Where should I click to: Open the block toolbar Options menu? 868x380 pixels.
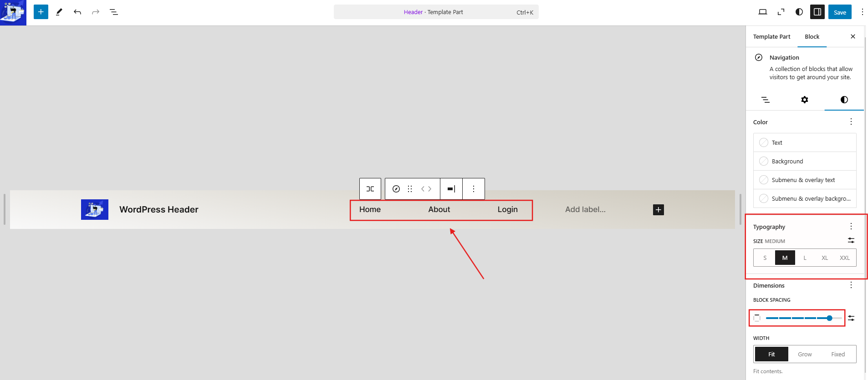pos(474,189)
